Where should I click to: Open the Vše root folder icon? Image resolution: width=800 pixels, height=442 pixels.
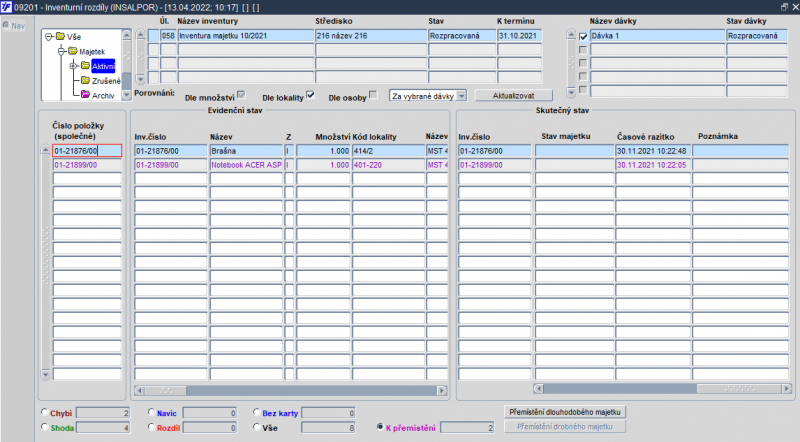click(x=60, y=36)
